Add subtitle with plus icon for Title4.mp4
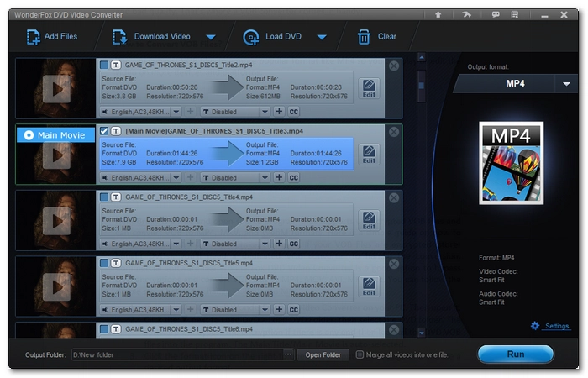This screenshot has height=378, width=588. coord(279,244)
